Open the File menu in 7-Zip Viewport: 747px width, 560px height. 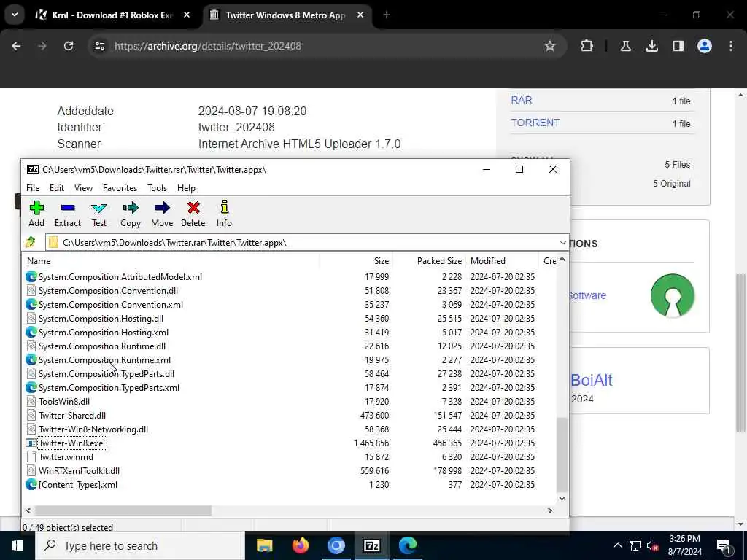pyautogui.click(x=33, y=188)
